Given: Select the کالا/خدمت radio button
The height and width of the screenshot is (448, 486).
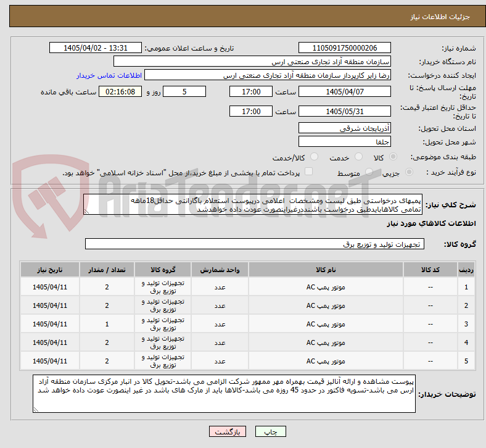Looking at the screenshot, I should click(x=315, y=157).
